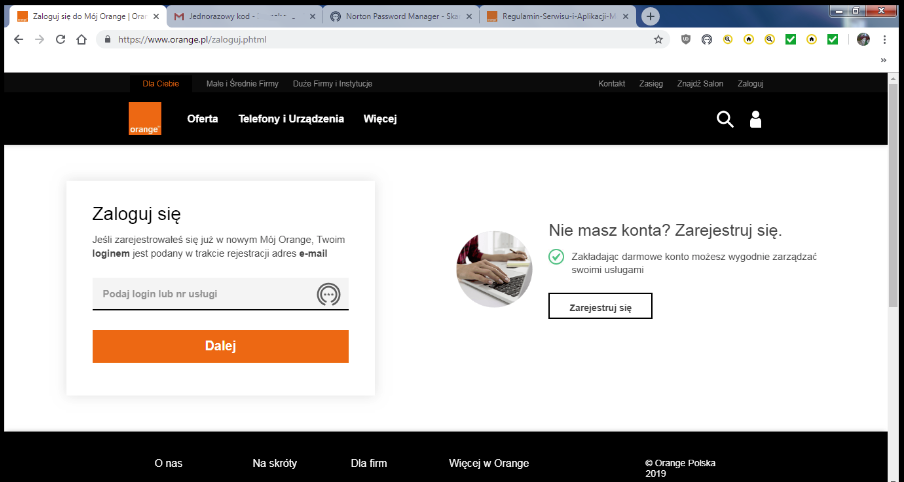This screenshot has width=904, height=482.
Task: Click the Orange logo
Action: pos(145,118)
